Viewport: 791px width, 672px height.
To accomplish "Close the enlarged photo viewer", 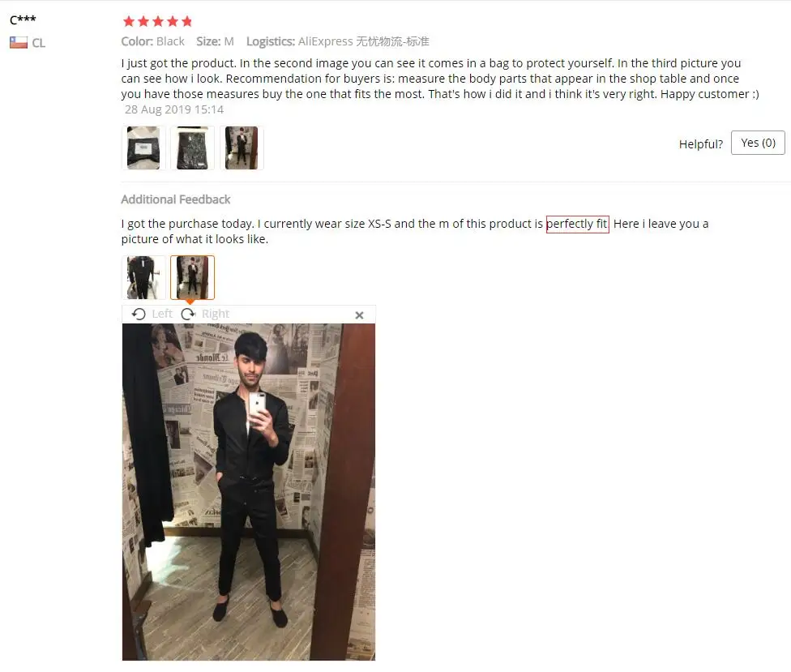I will tap(359, 315).
